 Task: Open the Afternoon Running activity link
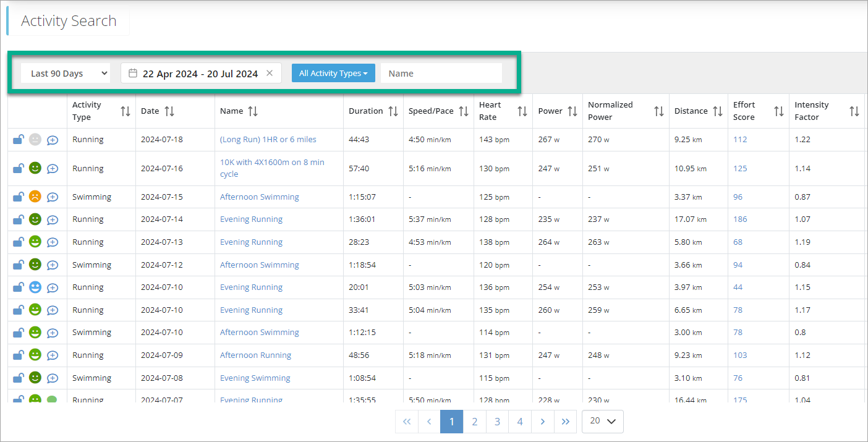coord(256,355)
